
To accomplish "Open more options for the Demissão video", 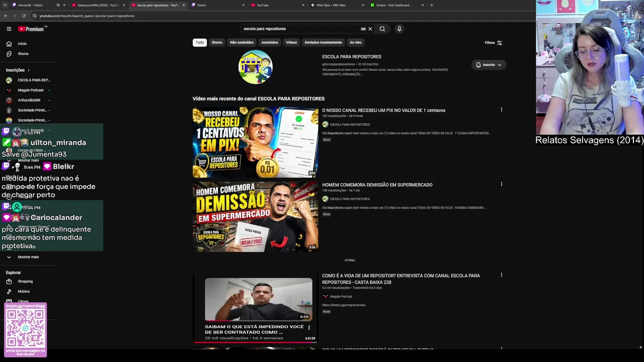I will 501,184.
